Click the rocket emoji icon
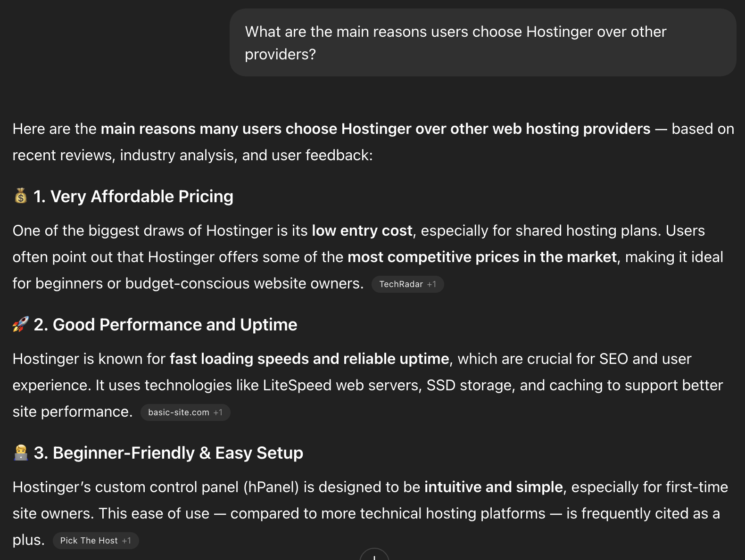The image size is (745, 560). point(19,324)
